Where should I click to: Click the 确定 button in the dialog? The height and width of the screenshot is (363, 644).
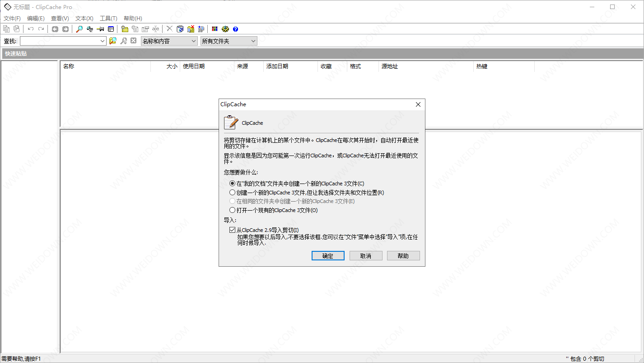[x=328, y=256]
